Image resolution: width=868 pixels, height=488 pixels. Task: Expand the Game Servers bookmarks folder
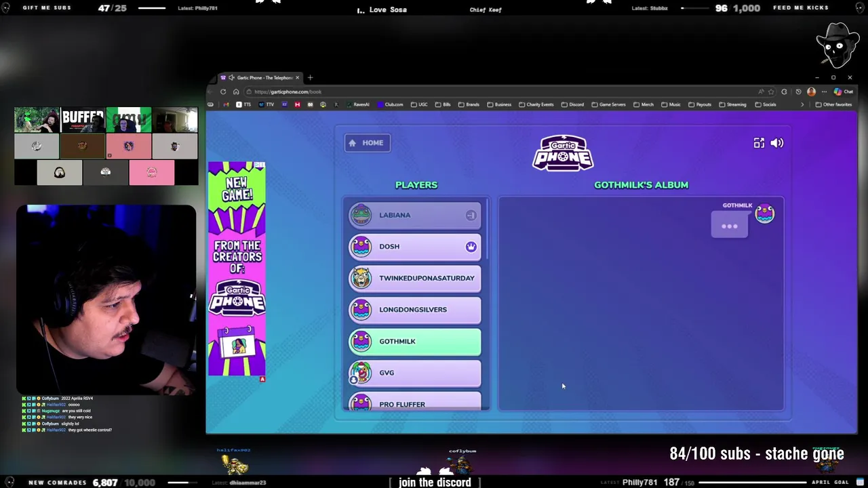pos(608,104)
